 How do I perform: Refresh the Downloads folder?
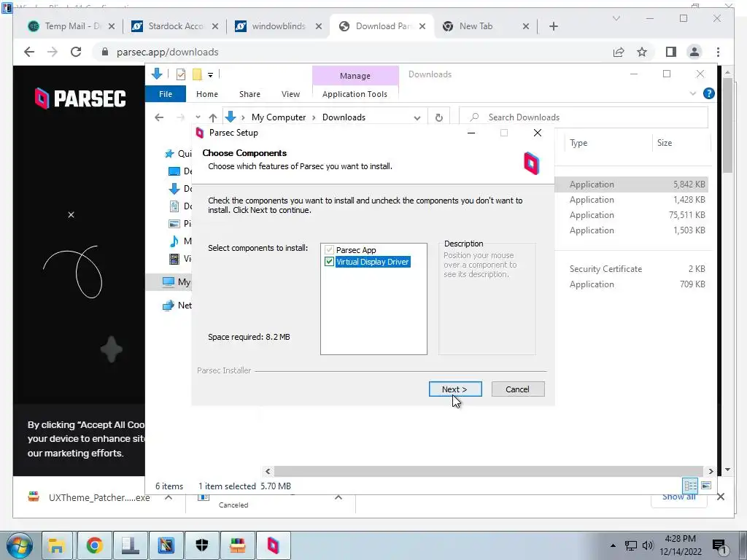(438, 117)
